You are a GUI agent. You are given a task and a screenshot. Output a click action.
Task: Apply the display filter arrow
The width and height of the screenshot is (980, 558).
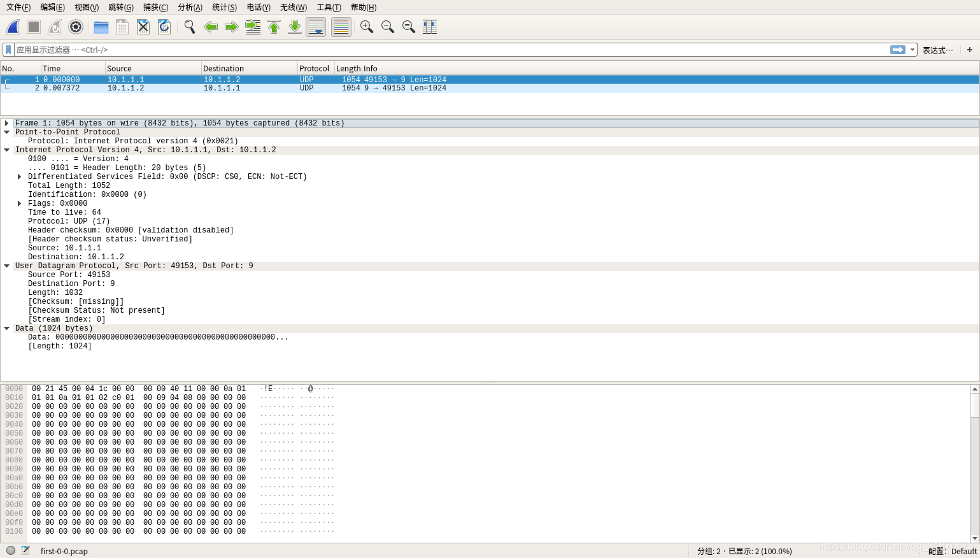tap(898, 50)
